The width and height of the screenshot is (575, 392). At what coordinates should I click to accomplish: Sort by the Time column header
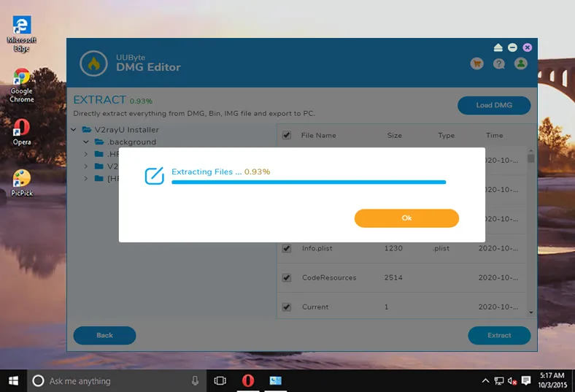coord(494,135)
